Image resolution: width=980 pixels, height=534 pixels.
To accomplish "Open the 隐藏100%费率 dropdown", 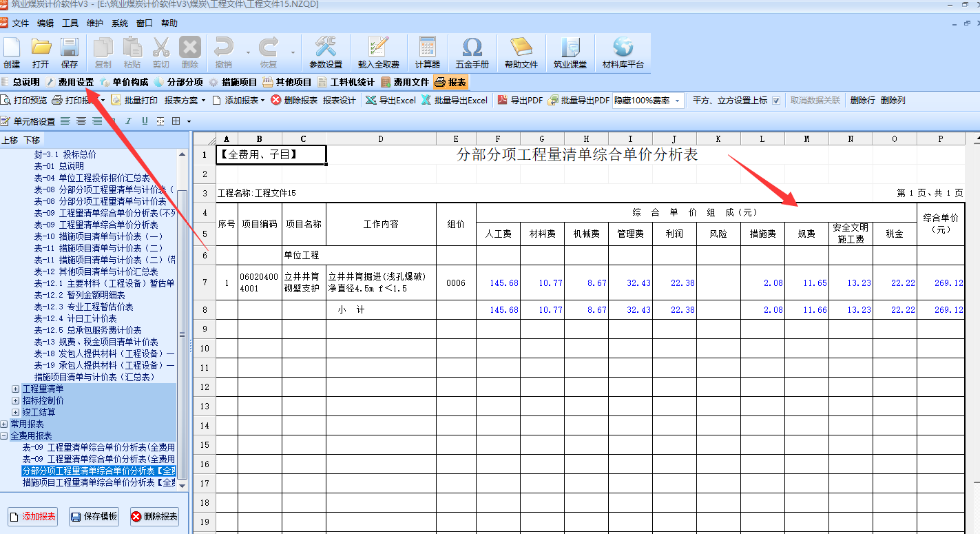I will pos(678,101).
